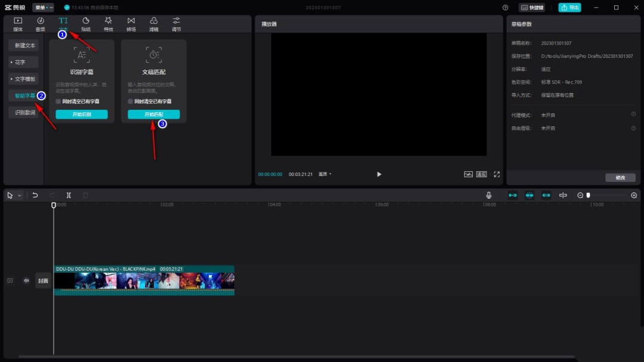Expand the 文字模板 category
Image resolution: width=644 pixels, height=362 pixels.
click(x=24, y=79)
